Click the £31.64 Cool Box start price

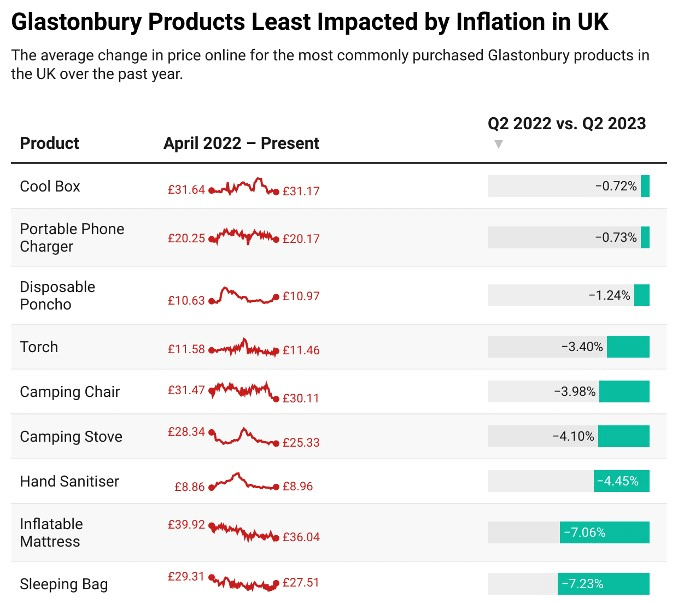186,190
